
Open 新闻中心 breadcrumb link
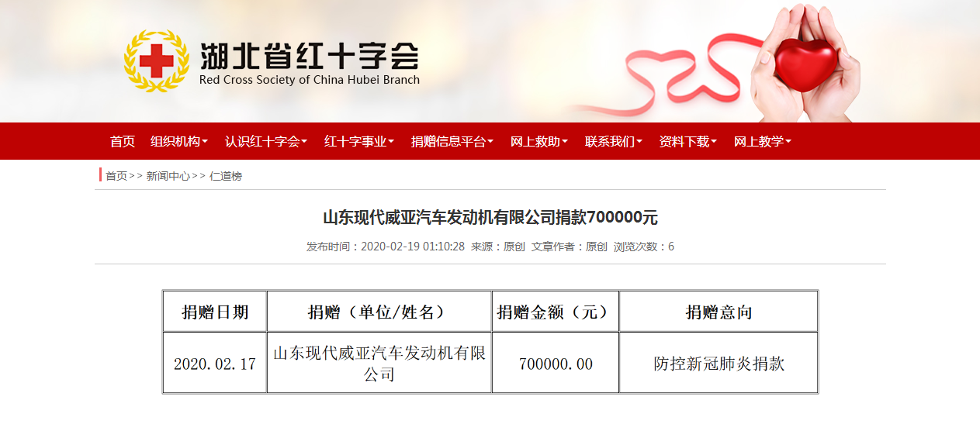coord(168,176)
